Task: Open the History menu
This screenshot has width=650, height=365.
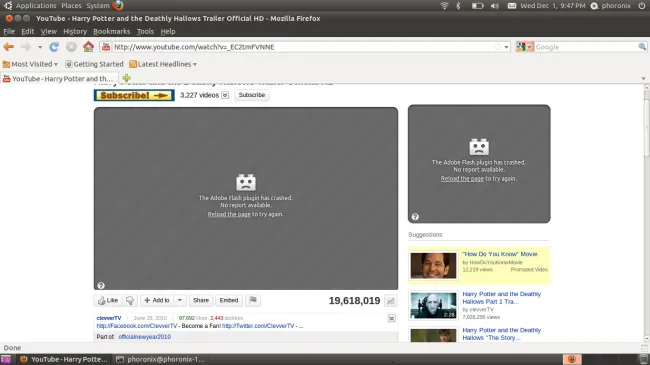Action: coord(75,31)
